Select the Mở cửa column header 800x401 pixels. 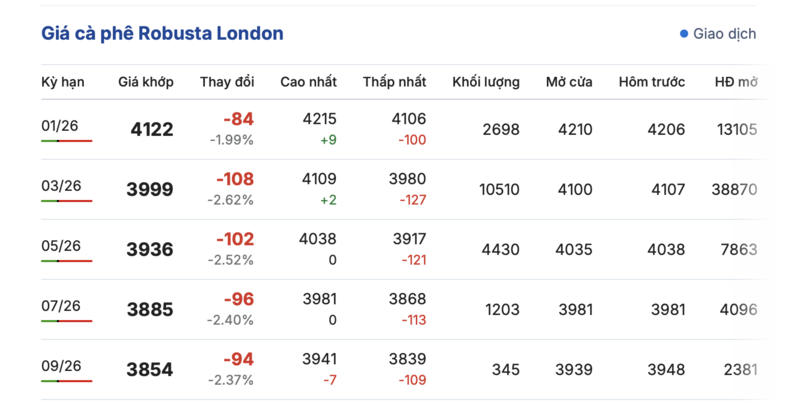[x=569, y=82]
